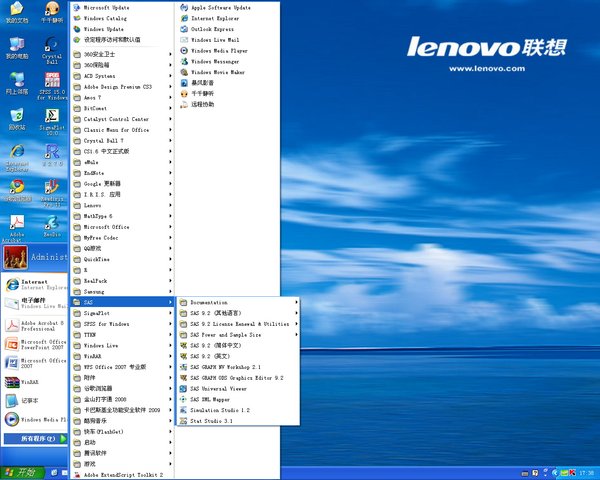Open SAS 9.2 (简体中文) program entry
Image resolution: width=600 pixels, height=480 pixels.
[238, 345]
